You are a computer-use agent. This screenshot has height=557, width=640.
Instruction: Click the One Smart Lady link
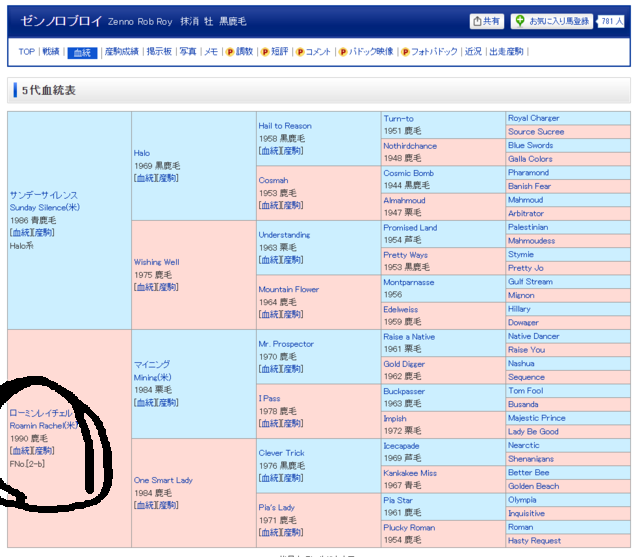[163, 480]
